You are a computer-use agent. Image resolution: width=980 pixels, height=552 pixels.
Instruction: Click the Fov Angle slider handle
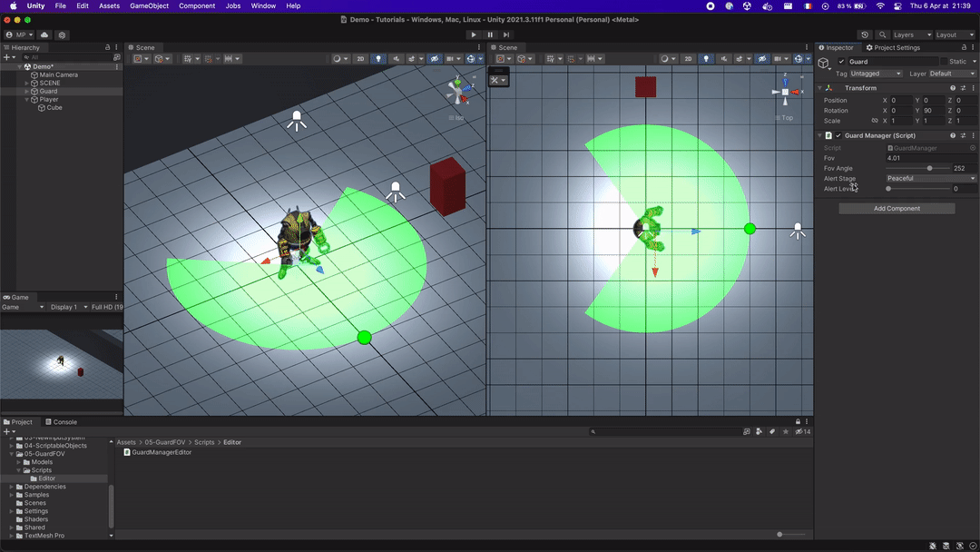click(x=929, y=168)
